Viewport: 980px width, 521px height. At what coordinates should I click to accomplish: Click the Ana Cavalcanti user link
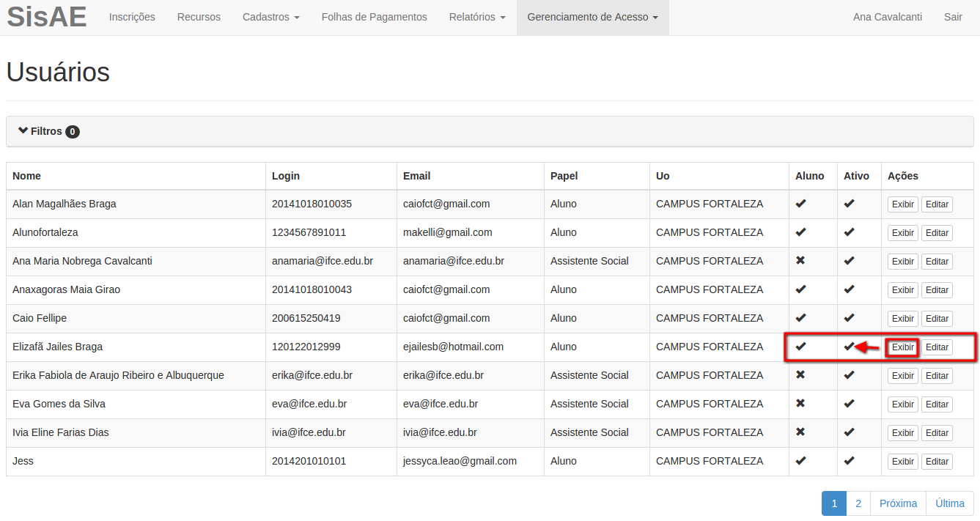coord(888,17)
